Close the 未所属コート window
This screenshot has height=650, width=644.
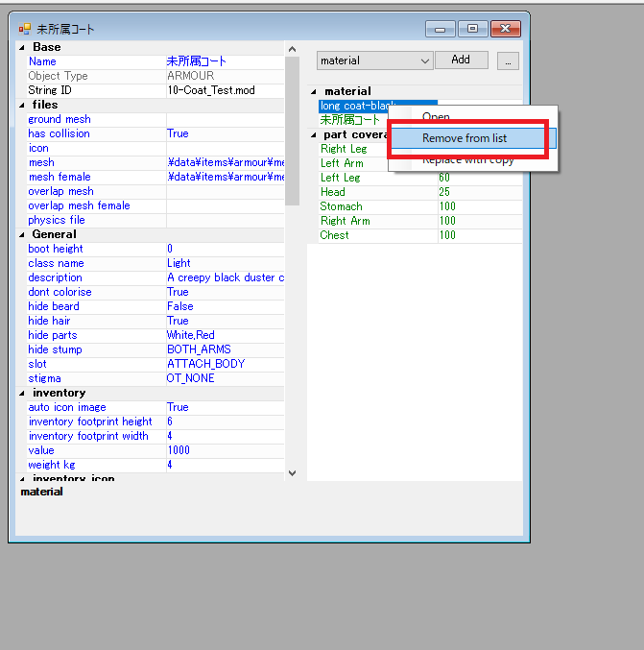[x=506, y=29]
